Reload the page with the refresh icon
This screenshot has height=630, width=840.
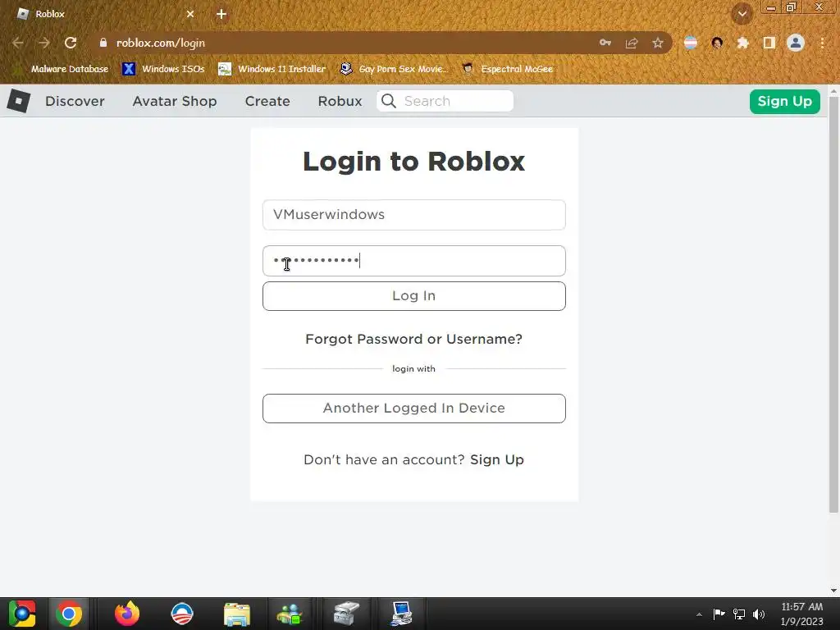click(x=71, y=43)
